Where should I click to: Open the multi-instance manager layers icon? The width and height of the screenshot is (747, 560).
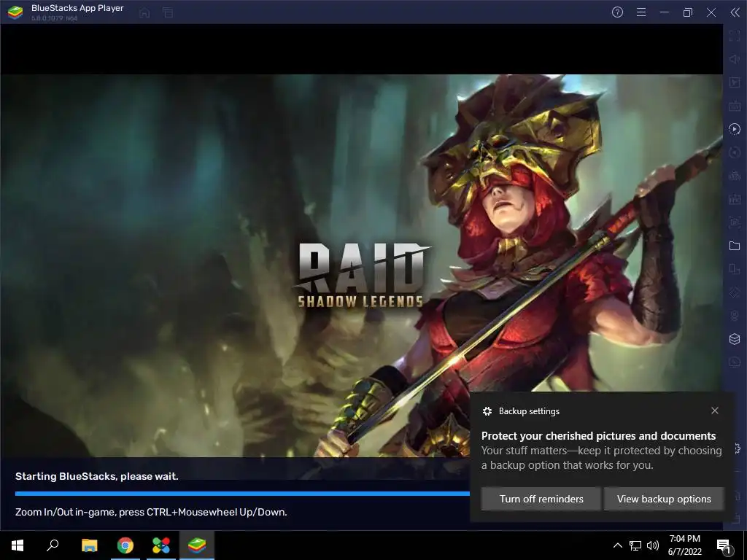click(x=735, y=339)
